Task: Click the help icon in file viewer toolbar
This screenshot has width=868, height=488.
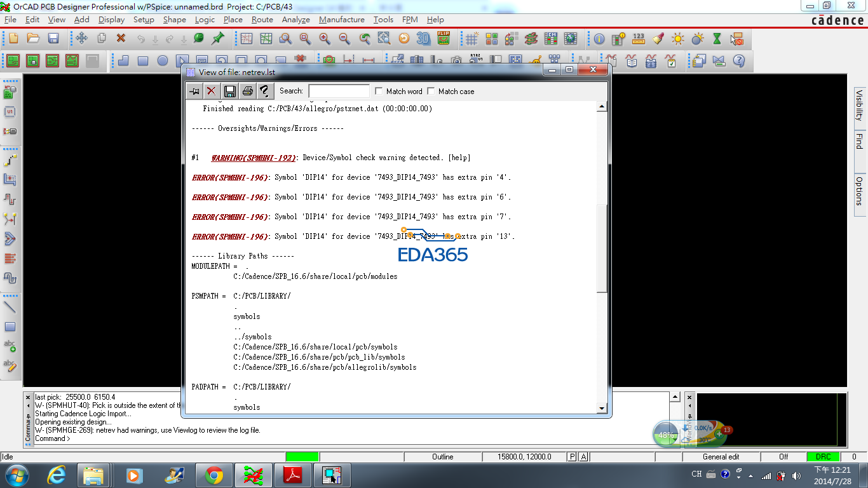Action: [264, 91]
